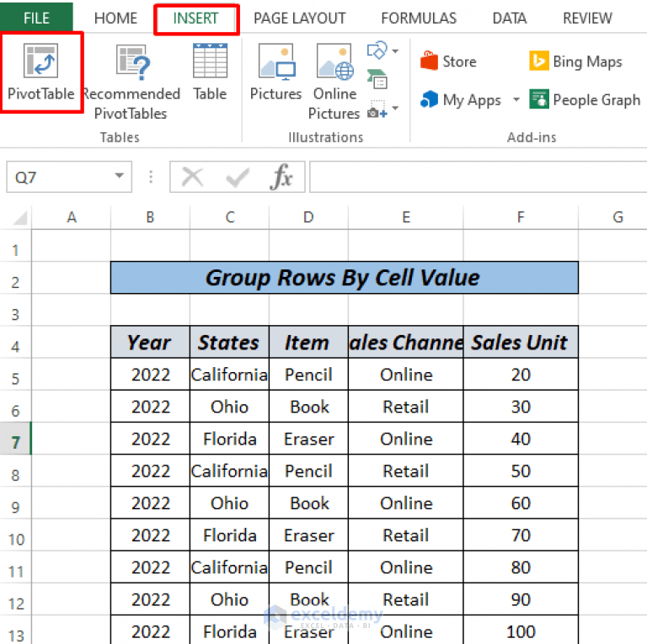Select the Year header cell
647x644 pixels.
pos(150,342)
